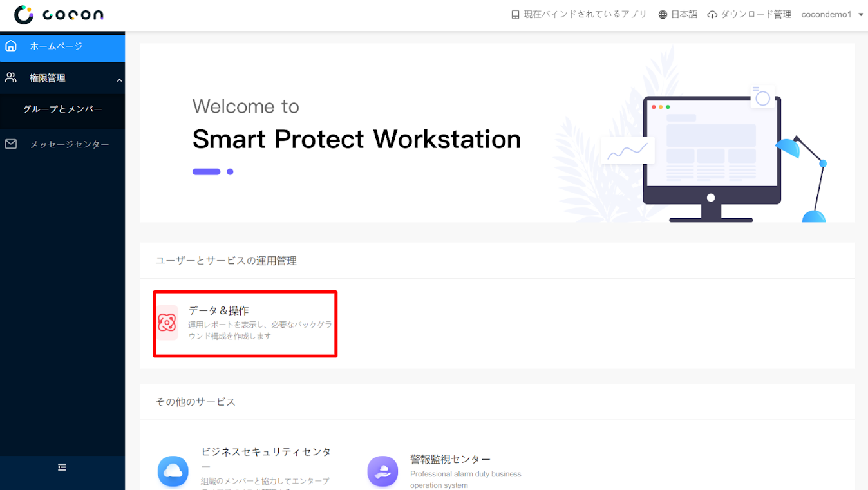Click the cloud download icon
This screenshot has height=490, width=868.
point(712,15)
